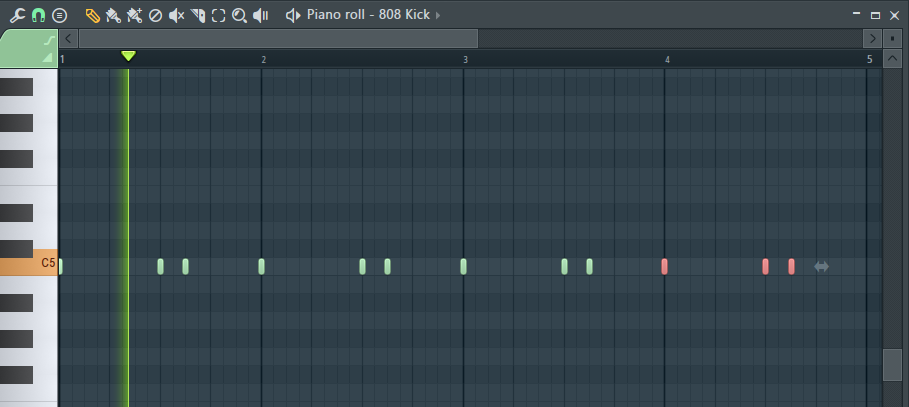The height and width of the screenshot is (407, 909).
Task: Select the Draw pencil tool
Action: 92,16
